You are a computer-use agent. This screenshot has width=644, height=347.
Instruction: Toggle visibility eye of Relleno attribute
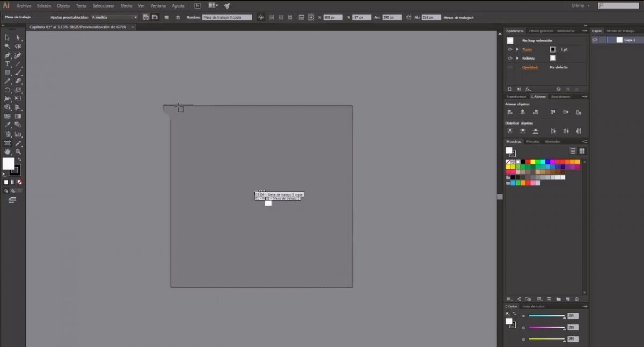(x=510, y=58)
